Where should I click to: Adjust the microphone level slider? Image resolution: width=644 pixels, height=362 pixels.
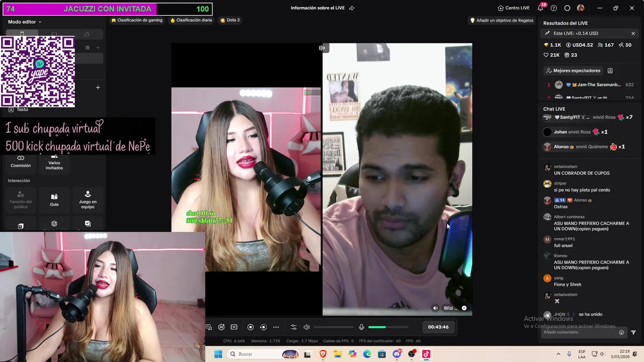[x=388, y=327]
